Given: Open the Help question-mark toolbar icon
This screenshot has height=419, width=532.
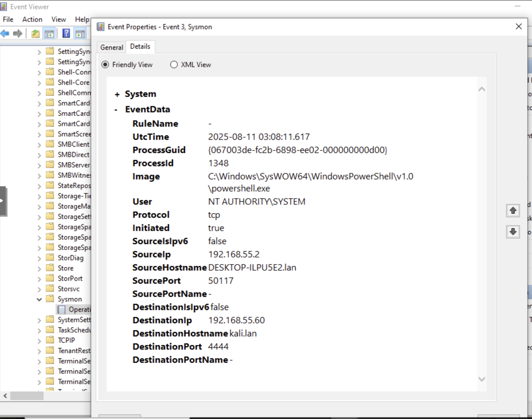Looking at the screenshot, I should pyautogui.click(x=66, y=34).
